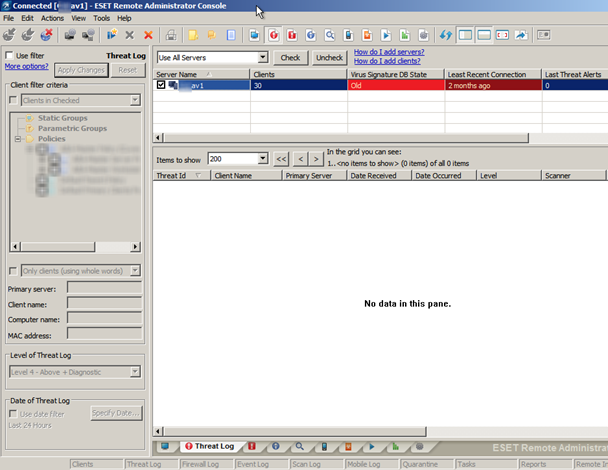This screenshot has width=608, height=470.
Task: Switch to bottom Scan Log magnifier tab
Action: point(299,446)
